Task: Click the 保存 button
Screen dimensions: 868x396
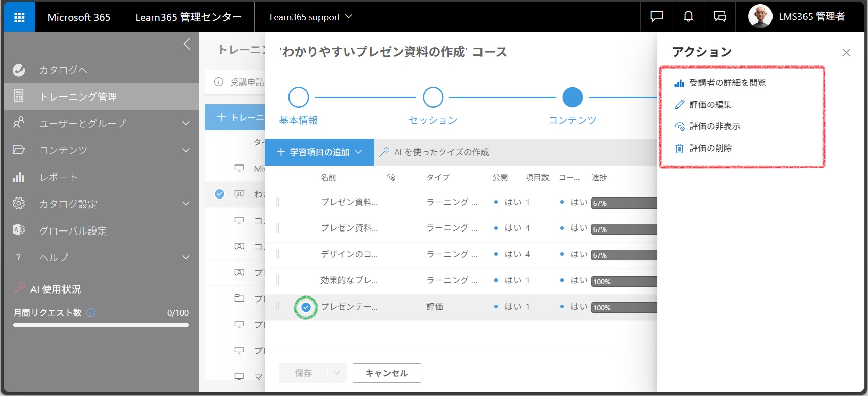Action: tap(303, 373)
